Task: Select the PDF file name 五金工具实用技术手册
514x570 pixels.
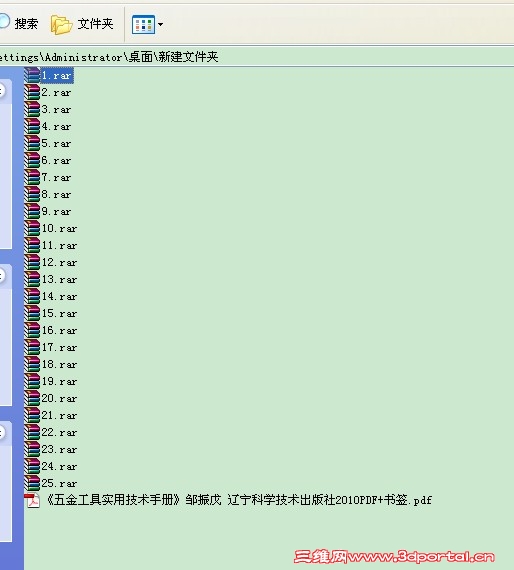Action: click(x=239, y=500)
